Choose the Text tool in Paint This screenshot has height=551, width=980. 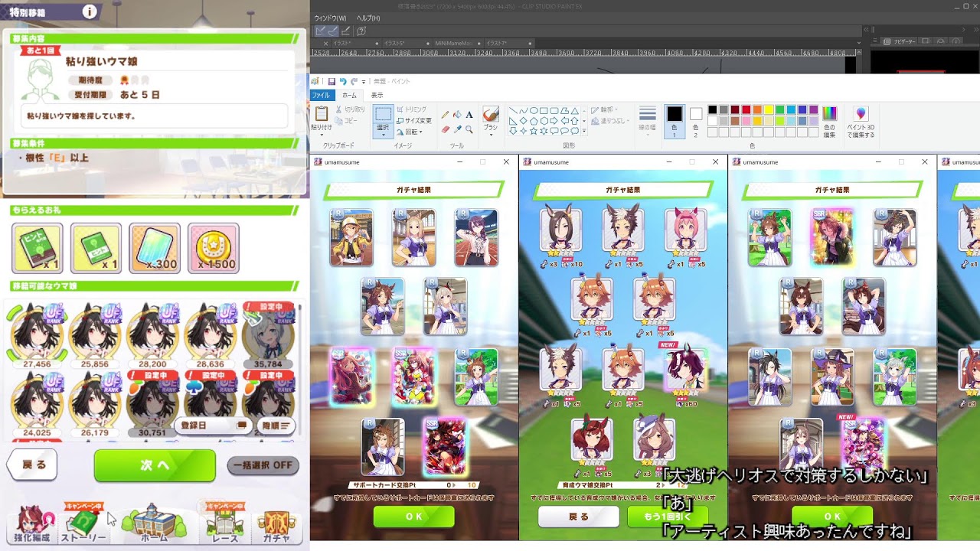pyautogui.click(x=469, y=115)
